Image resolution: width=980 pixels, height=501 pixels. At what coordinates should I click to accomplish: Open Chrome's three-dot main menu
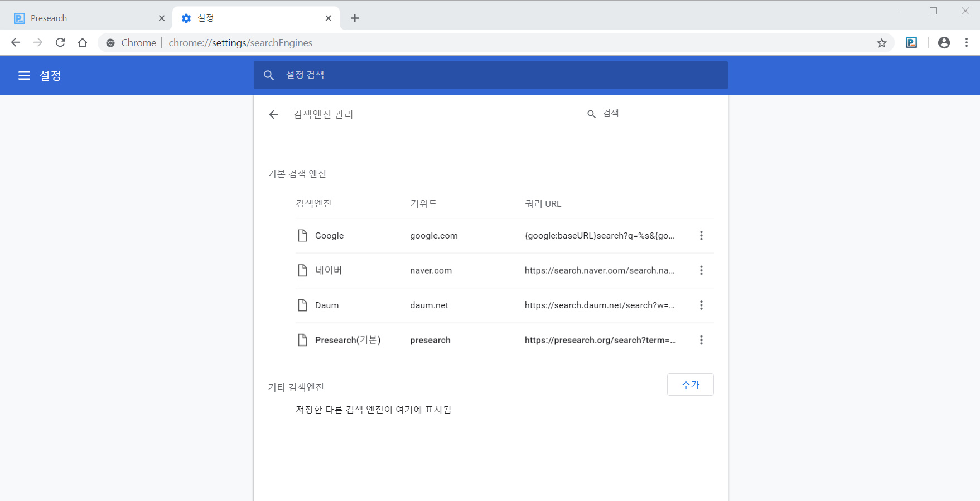point(967,42)
